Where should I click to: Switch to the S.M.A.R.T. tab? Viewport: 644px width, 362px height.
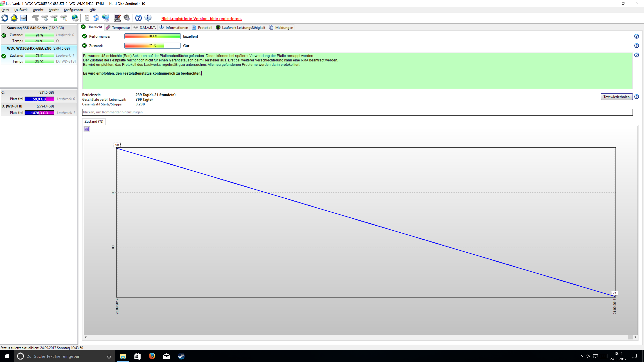click(x=145, y=27)
